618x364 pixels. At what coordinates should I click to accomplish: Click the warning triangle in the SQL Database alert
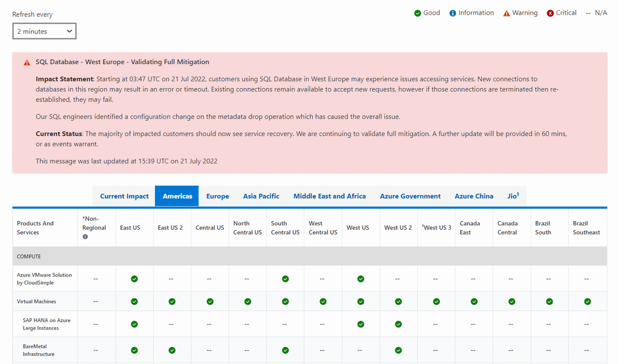click(27, 63)
